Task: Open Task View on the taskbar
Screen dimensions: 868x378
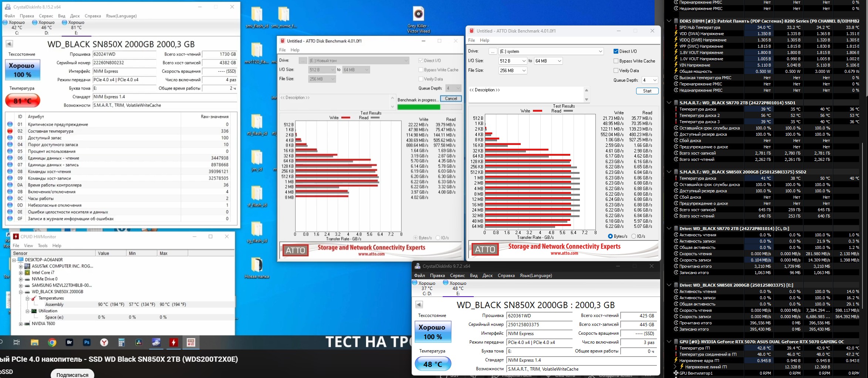Action: (17, 342)
